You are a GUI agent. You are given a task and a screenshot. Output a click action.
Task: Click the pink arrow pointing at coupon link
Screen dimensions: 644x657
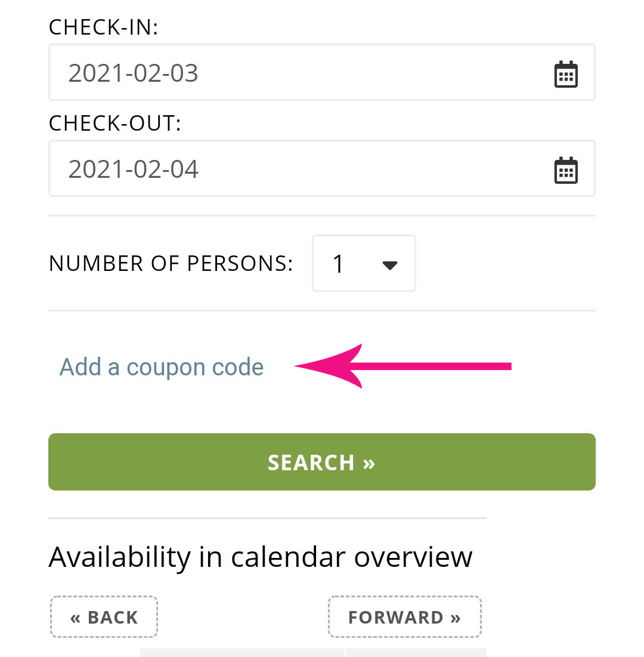[x=403, y=366]
